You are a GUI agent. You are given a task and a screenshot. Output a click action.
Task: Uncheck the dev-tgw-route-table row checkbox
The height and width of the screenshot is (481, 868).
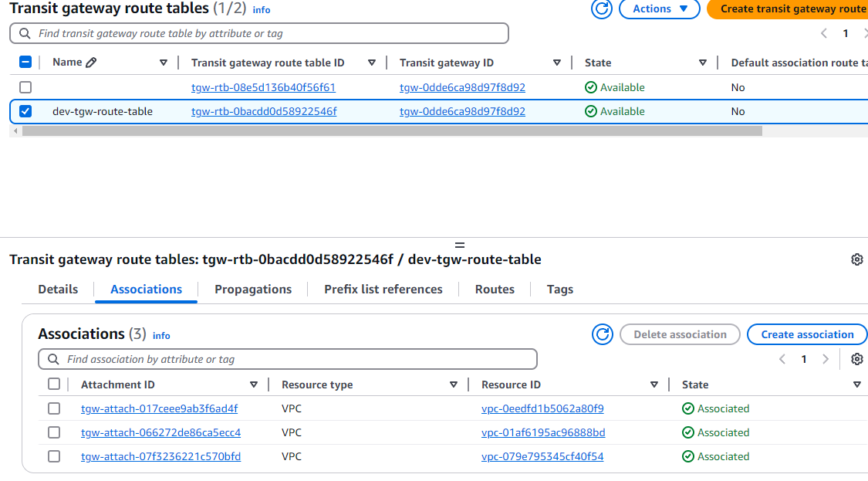point(25,111)
